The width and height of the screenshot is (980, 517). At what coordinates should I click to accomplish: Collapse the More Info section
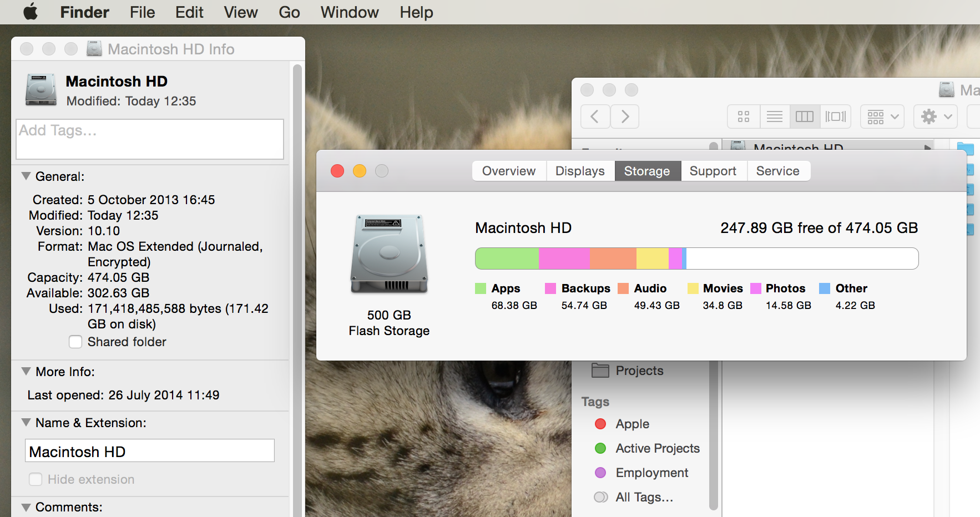point(26,371)
